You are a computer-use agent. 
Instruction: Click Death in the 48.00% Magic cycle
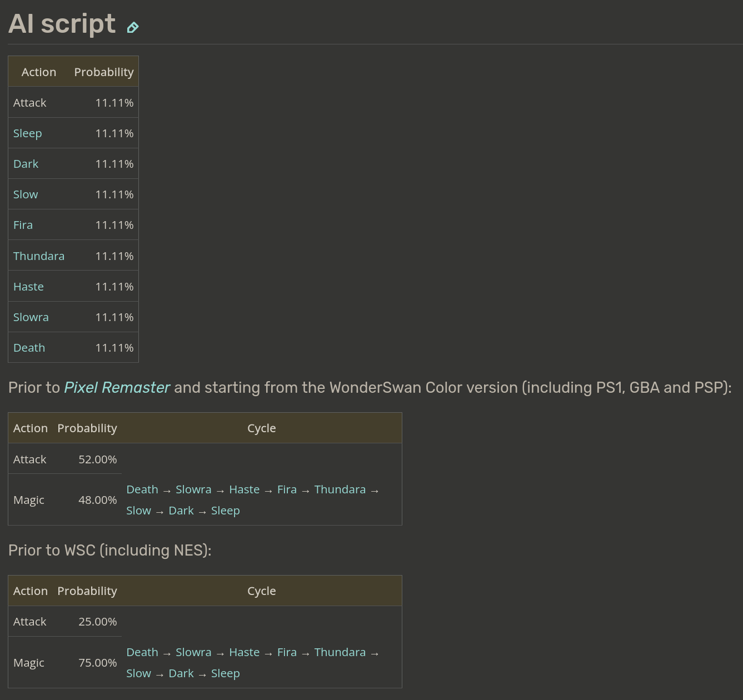(142, 489)
